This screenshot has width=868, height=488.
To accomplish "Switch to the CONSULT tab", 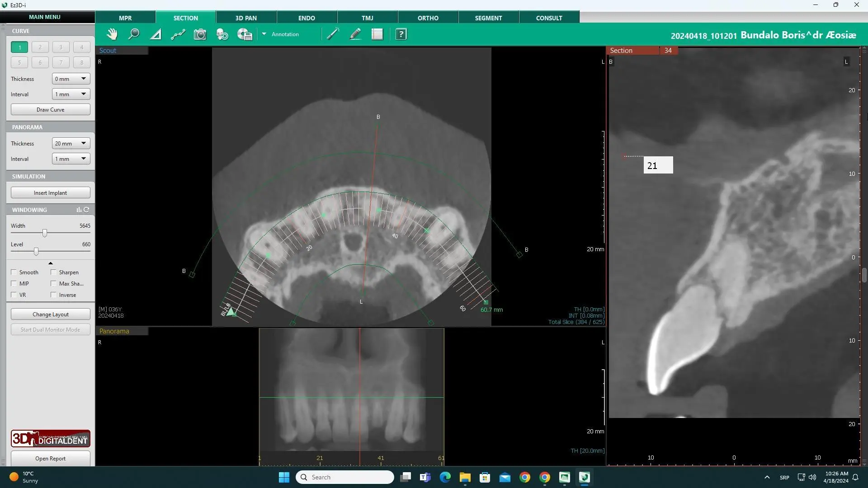I will [x=549, y=18].
